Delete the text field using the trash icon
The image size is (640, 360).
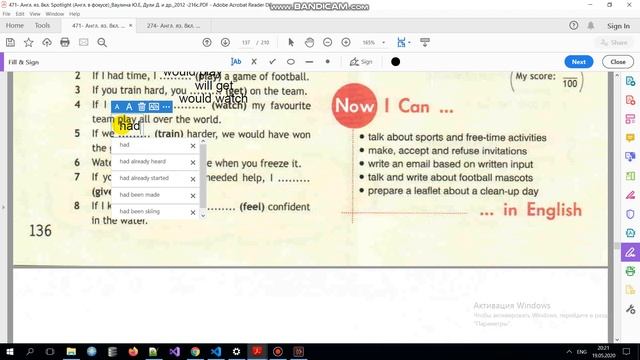(141, 107)
